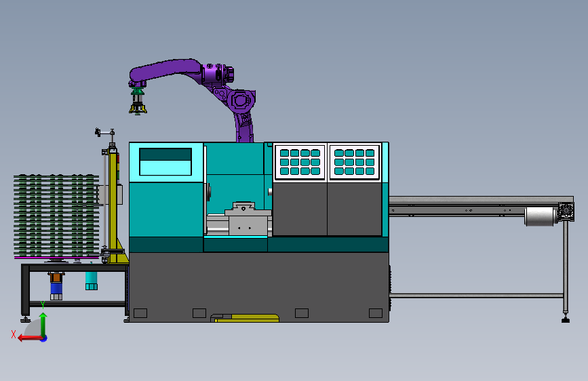The image size is (588, 381).
Task: Select the left keypad control panel
Action: tap(300, 162)
